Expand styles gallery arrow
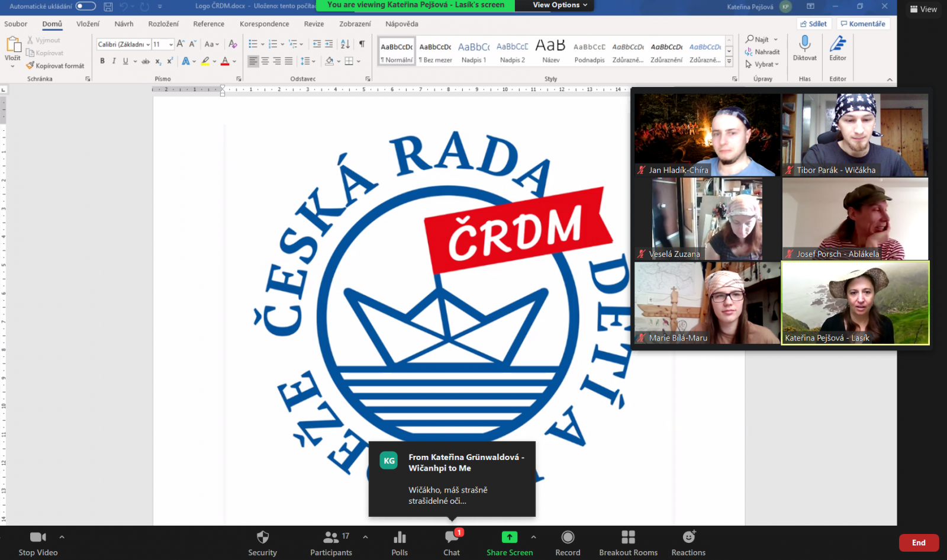This screenshot has width=947, height=560. tap(729, 62)
